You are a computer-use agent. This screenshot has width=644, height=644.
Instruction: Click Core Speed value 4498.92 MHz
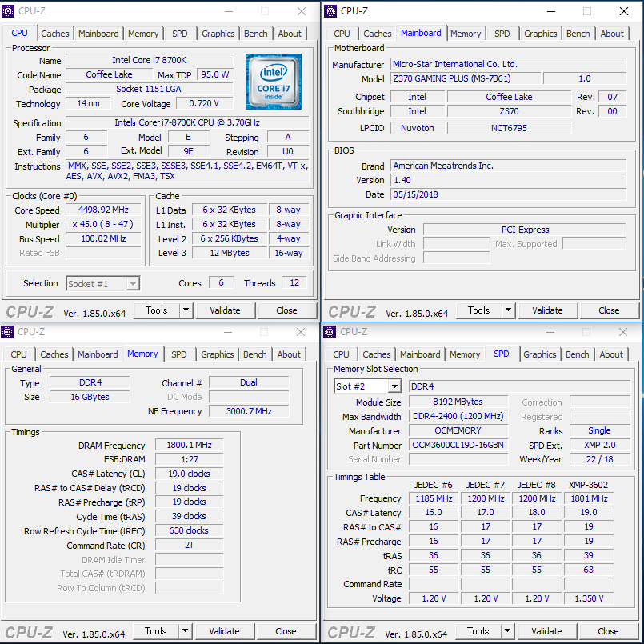click(x=103, y=210)
